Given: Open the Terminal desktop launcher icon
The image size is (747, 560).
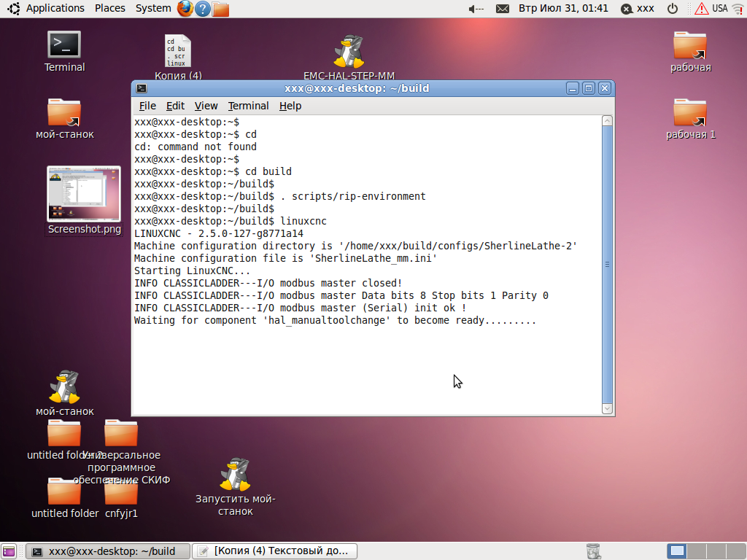Looking at the screenshot, I should 64,45.
